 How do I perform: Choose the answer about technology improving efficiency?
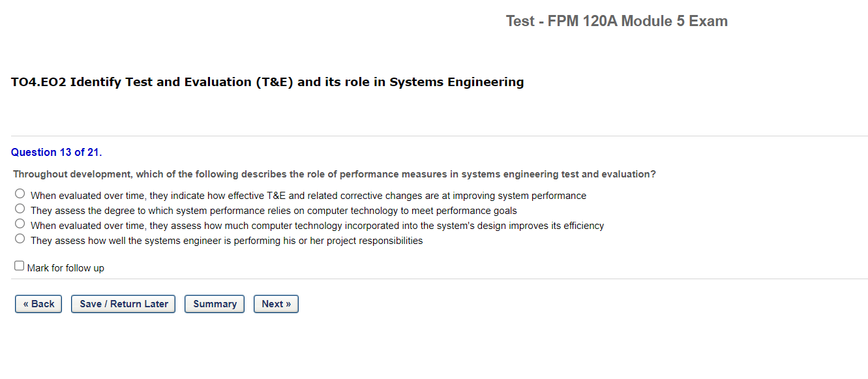tap(20, 223)
